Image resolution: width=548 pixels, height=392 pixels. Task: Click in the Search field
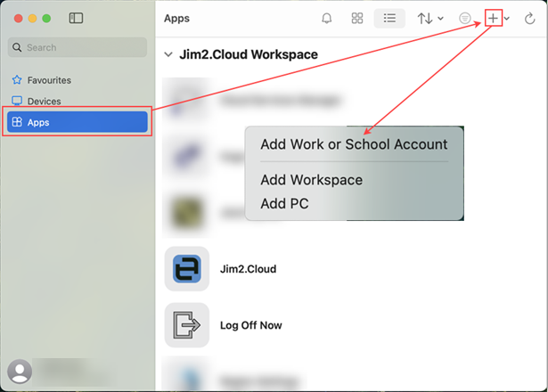pyautogui.click(x=78, y=47)
